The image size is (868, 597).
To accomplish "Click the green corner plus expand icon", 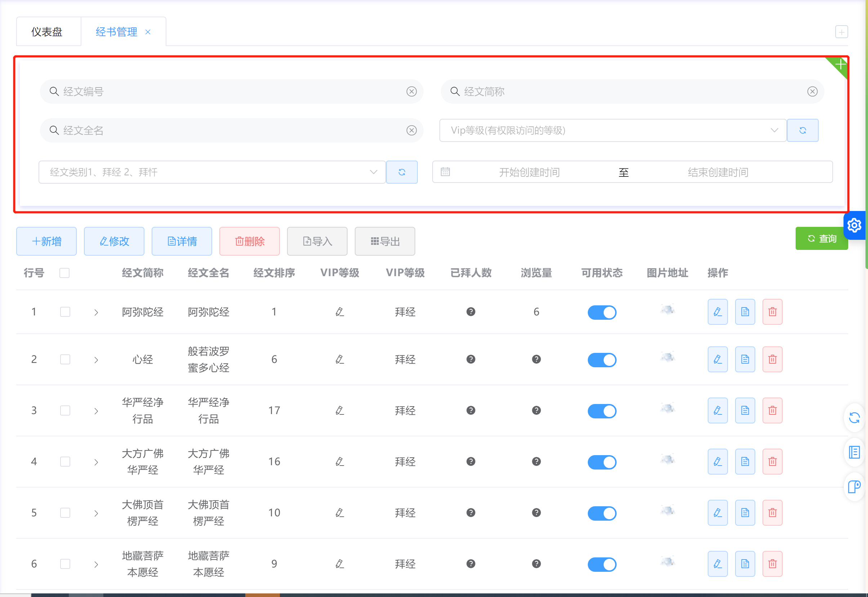I will (x=840, y=64).
